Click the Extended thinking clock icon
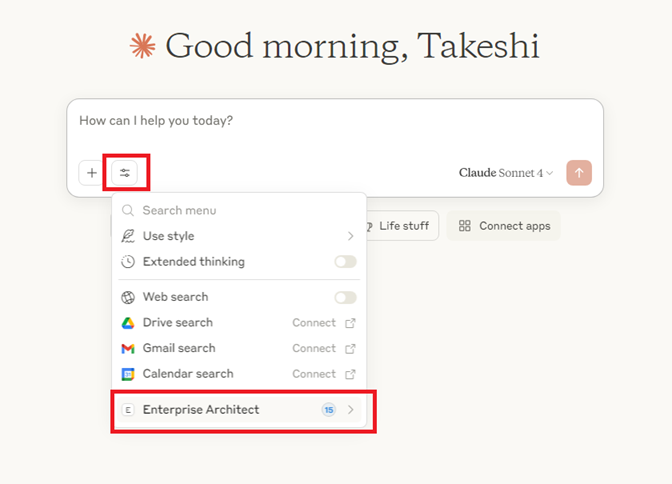This screenshot has width=672, height=484. point(128,262)
